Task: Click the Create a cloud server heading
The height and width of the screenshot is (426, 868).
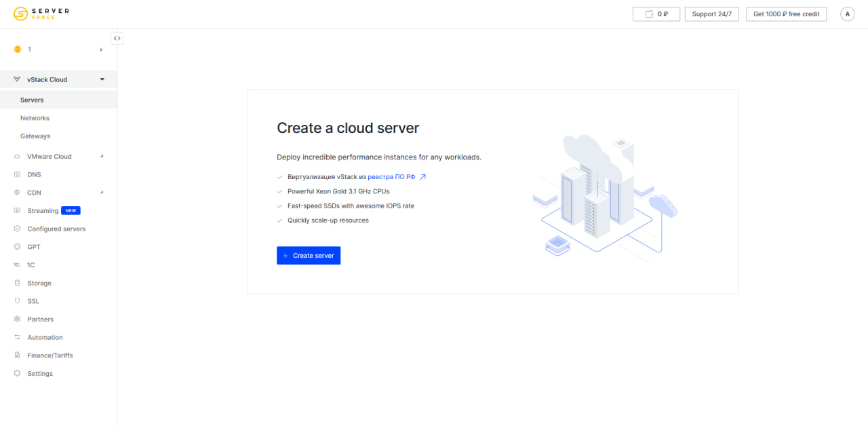Action: [x=348, y=128]
